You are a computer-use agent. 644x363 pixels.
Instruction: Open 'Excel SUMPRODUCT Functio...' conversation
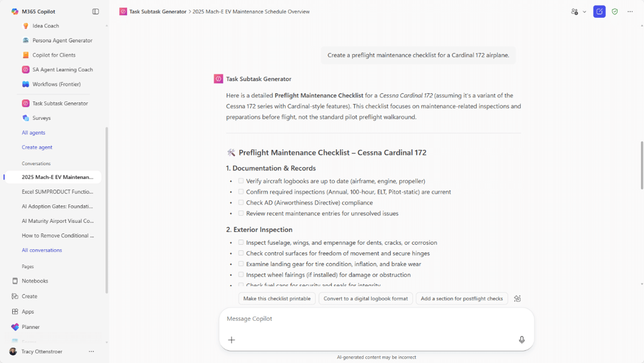pos(58,192)
